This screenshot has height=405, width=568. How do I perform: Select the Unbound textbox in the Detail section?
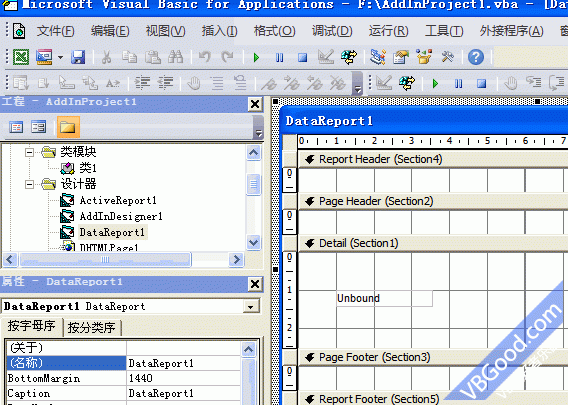(384, 298)
